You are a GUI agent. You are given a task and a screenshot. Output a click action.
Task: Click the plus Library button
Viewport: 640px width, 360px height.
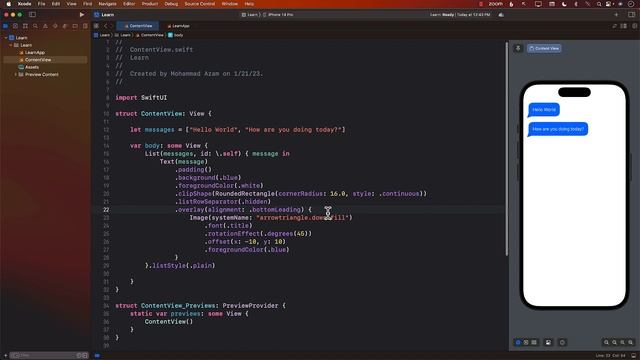[616, 15]
